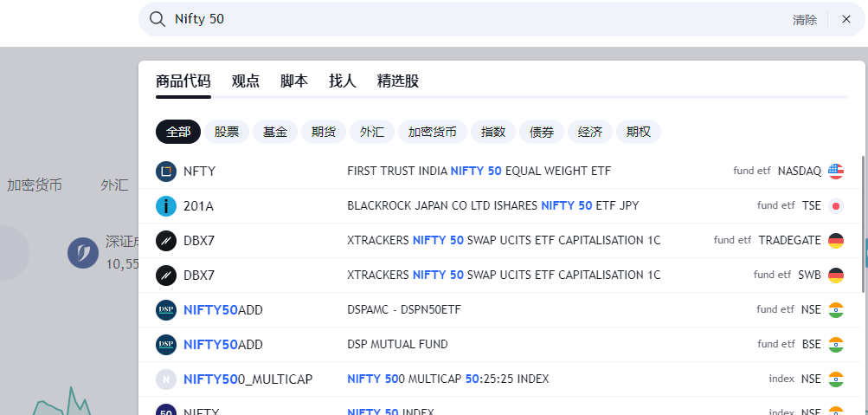Click the results list vertical scrollbar
Viewport: 868px width, 415px height.
click(863, 224)
